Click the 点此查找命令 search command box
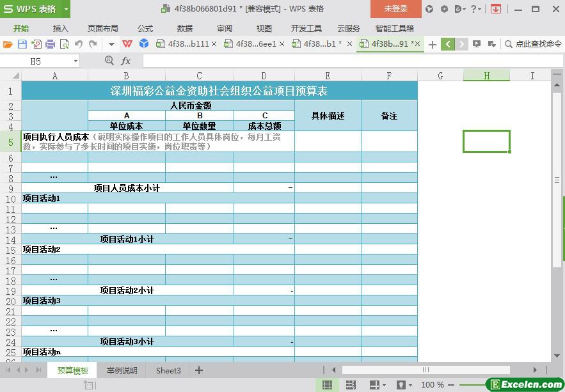Screen dimensions: 565x392 [533, 44]
